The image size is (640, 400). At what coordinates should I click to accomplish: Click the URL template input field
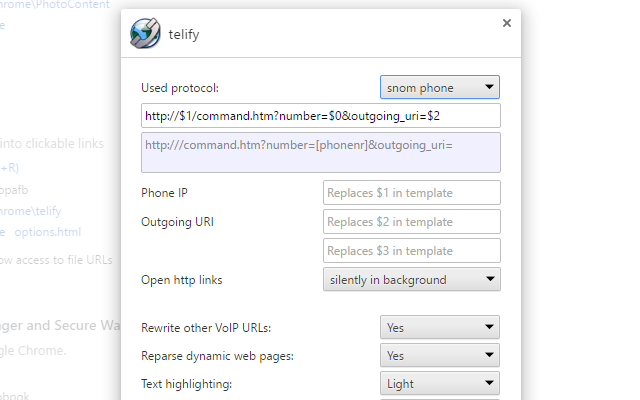click(x=321, y=116)
